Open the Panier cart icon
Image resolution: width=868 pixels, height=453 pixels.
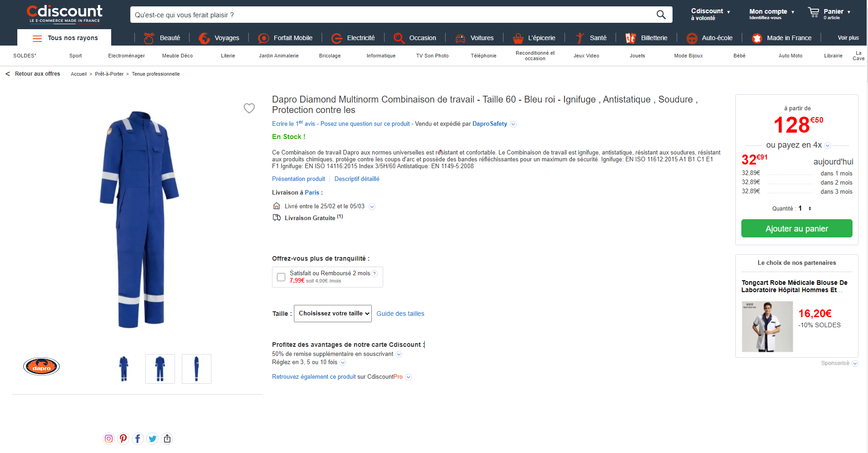[x=813, y=12]
